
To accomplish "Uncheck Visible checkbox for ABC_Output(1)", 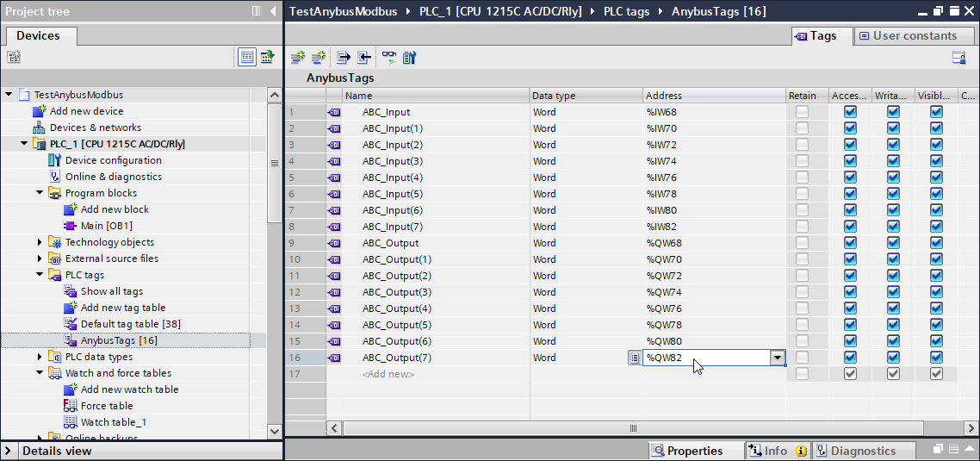I will [936, 259].
